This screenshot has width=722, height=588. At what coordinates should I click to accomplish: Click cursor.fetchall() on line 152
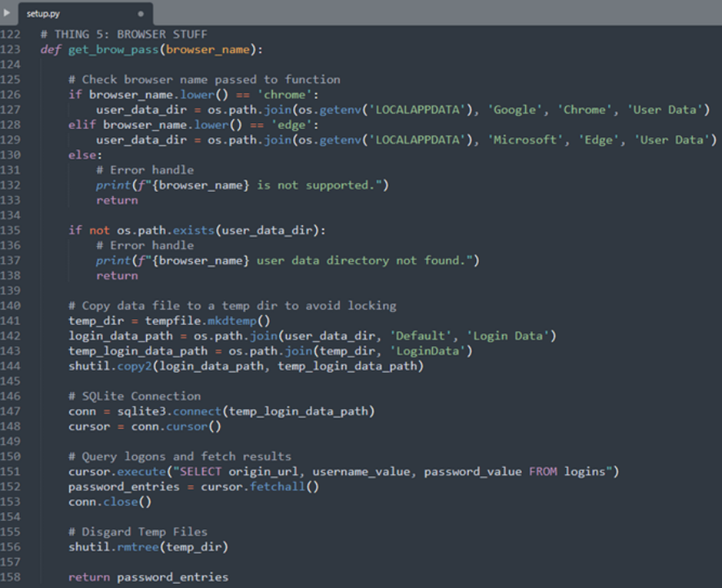(261, 487)
